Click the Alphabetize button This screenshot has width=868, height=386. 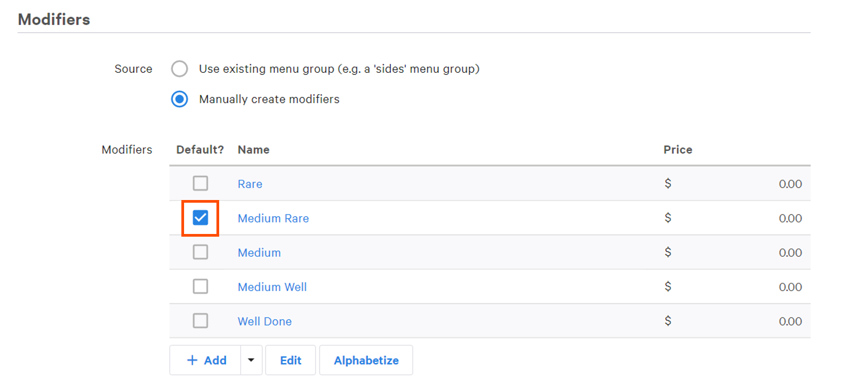[366, 360]
